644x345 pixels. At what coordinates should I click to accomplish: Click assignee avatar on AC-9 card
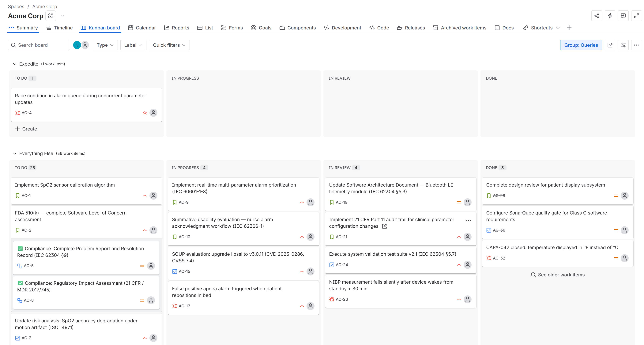tap(311, 202)
